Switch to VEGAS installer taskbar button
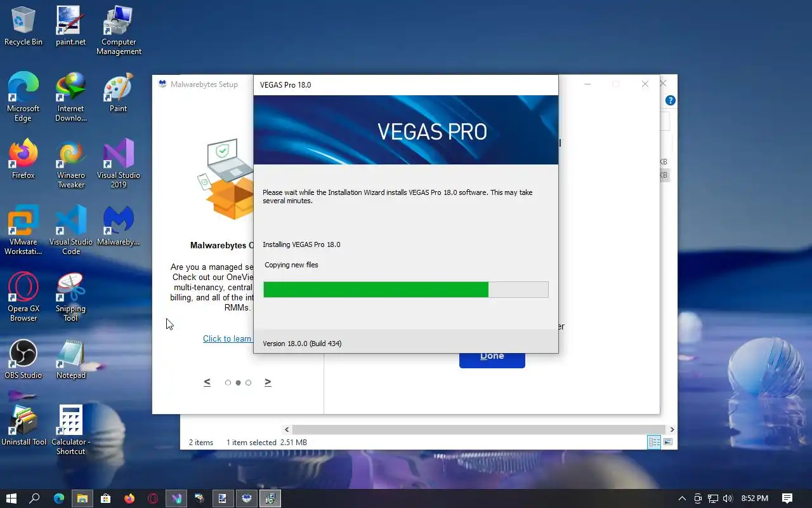 (x=270, y=498)
